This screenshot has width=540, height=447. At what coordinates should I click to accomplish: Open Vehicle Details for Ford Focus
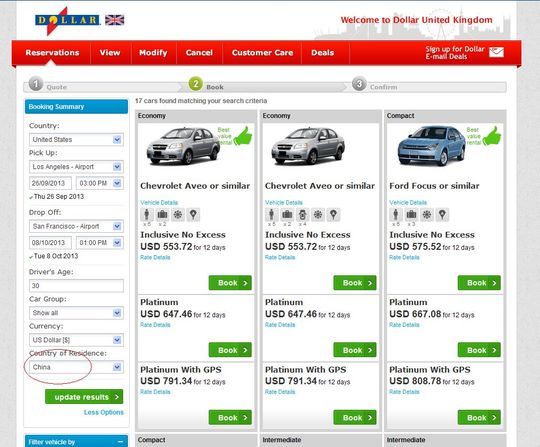(408, 202)
